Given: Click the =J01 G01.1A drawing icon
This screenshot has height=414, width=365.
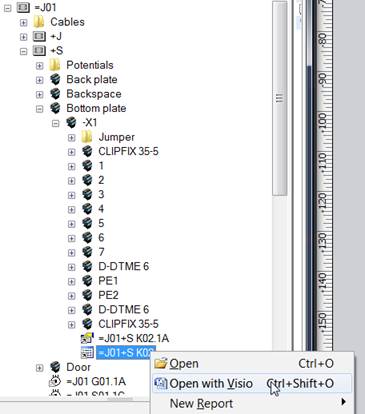Looking at the screenshot, I should point(55,381).
